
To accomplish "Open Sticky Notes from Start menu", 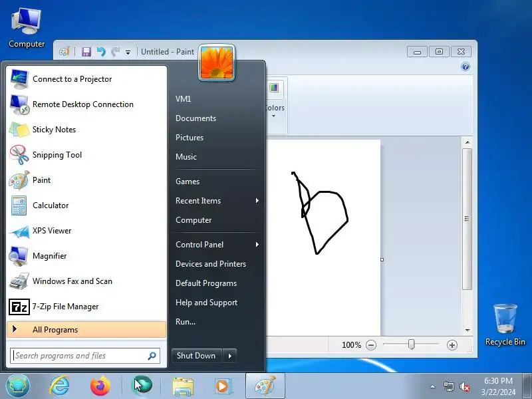I will [x=86, y=129].
